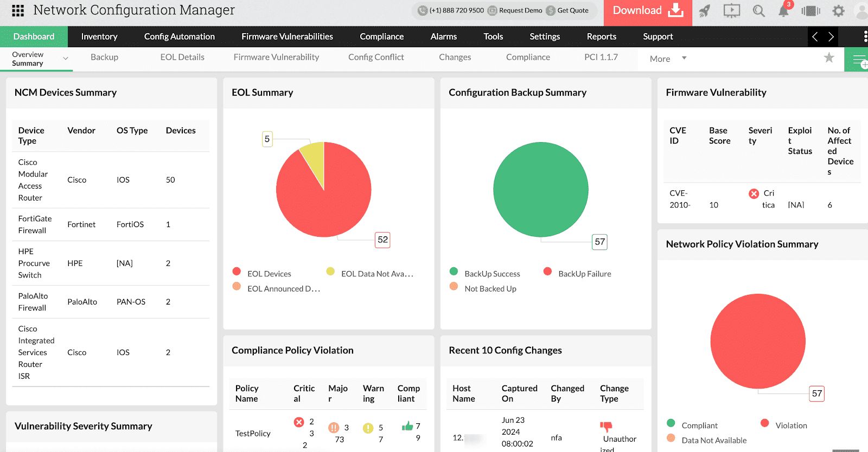Viewport: 868px width, 452px height.
Task: Open the Inventory tab
Action: [99, 36]
